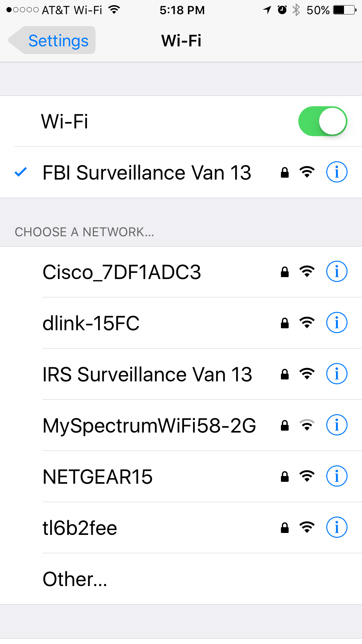Turn off the Wi-Fi switch

(323, 121)
